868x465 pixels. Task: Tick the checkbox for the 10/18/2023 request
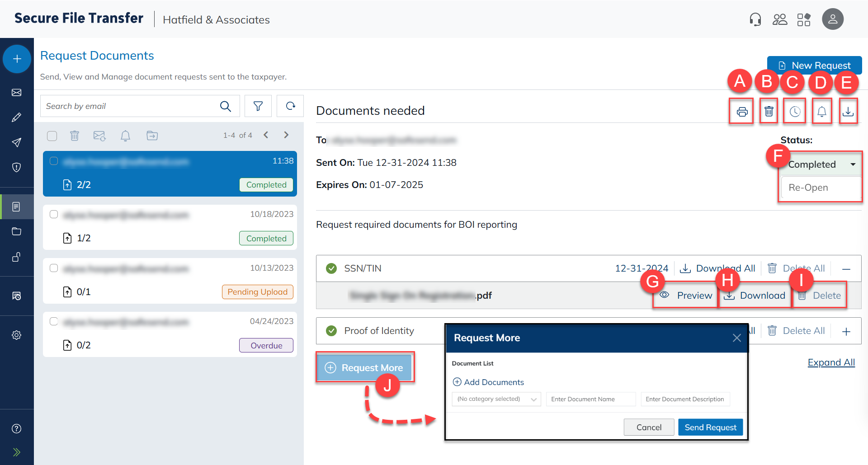[x=54, y=214]
